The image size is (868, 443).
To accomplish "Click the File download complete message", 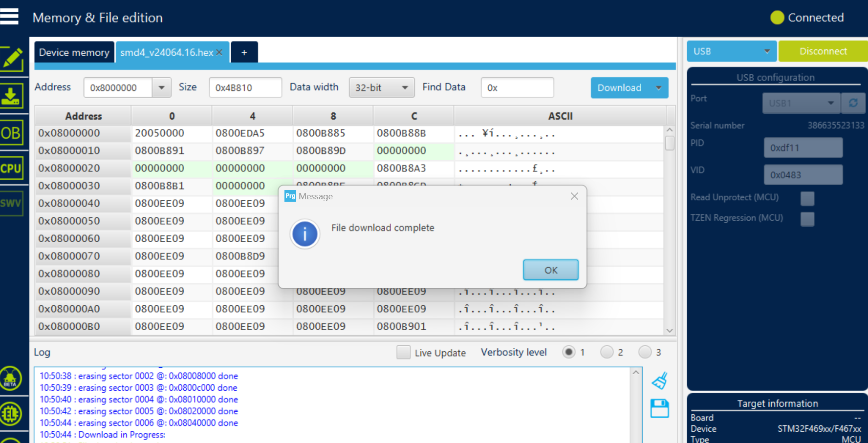I will coord(383,228).
